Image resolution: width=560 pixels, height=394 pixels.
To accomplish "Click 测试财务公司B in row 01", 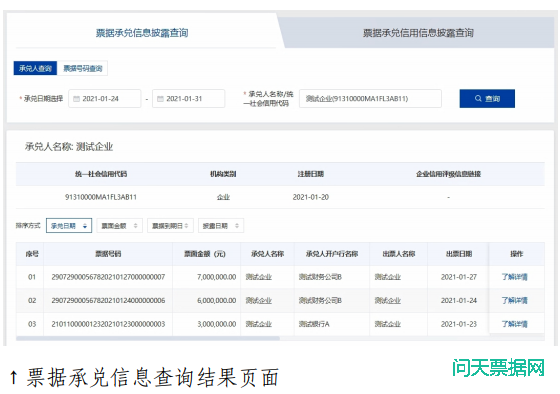I will [x=320, y=277].
